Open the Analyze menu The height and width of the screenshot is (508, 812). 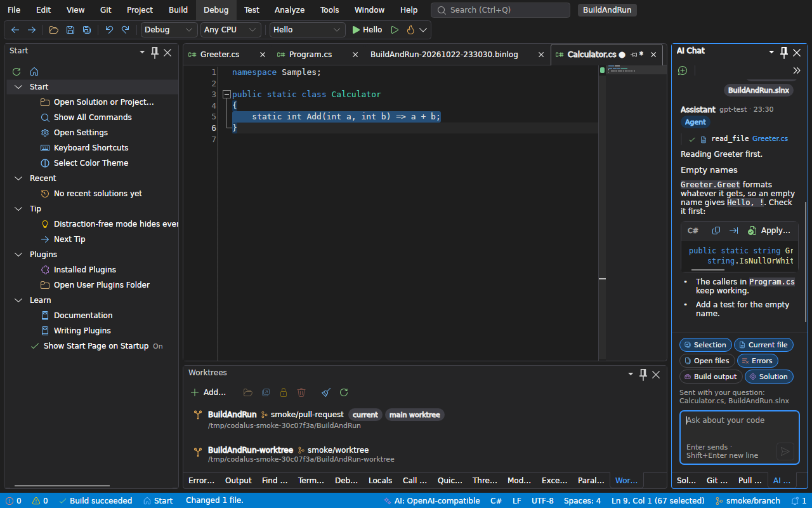point(289,10)
